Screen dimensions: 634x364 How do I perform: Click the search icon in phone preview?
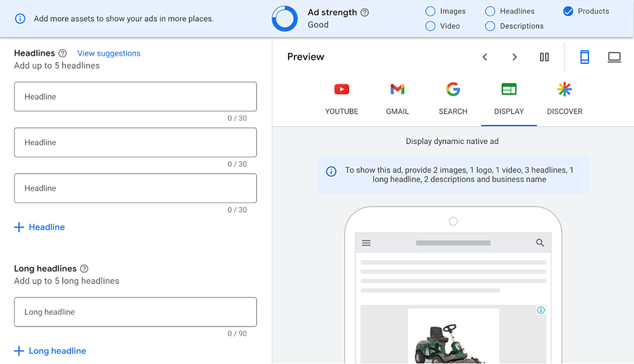click(540, 243)
